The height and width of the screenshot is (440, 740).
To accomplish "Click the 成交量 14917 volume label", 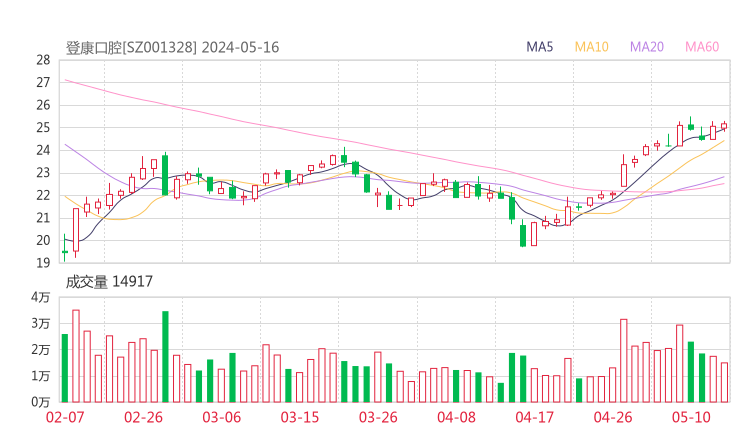I will pos(109,282).
